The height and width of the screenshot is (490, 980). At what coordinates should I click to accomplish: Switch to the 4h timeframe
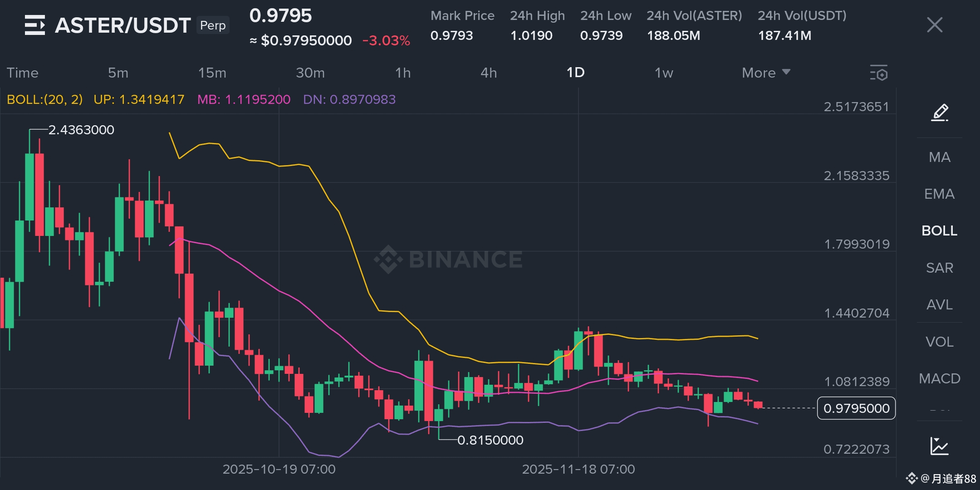click(x=489, y=73)
